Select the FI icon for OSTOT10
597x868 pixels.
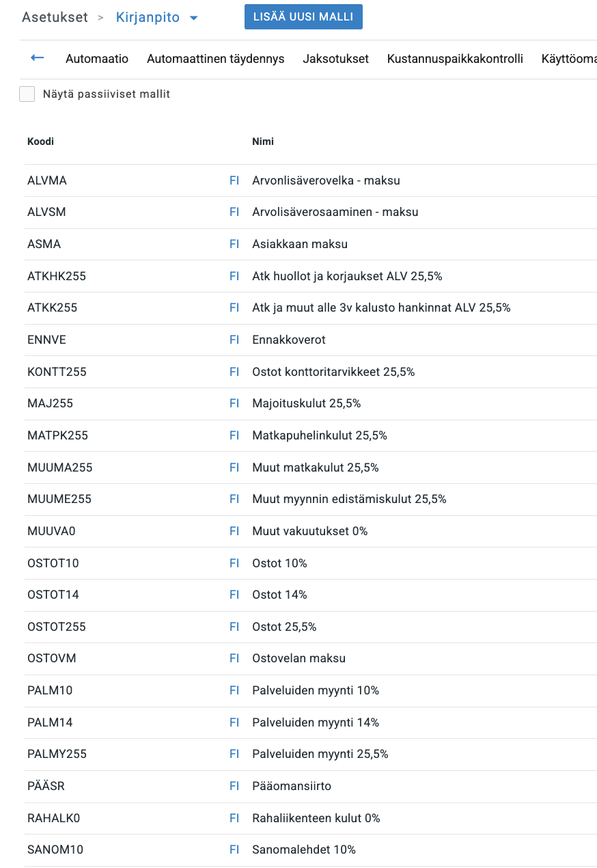point(234,562)
